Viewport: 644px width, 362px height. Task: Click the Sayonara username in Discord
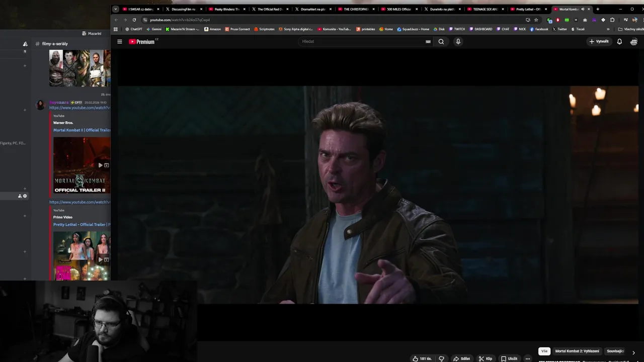pyautogui.click(x=59, y=103)
